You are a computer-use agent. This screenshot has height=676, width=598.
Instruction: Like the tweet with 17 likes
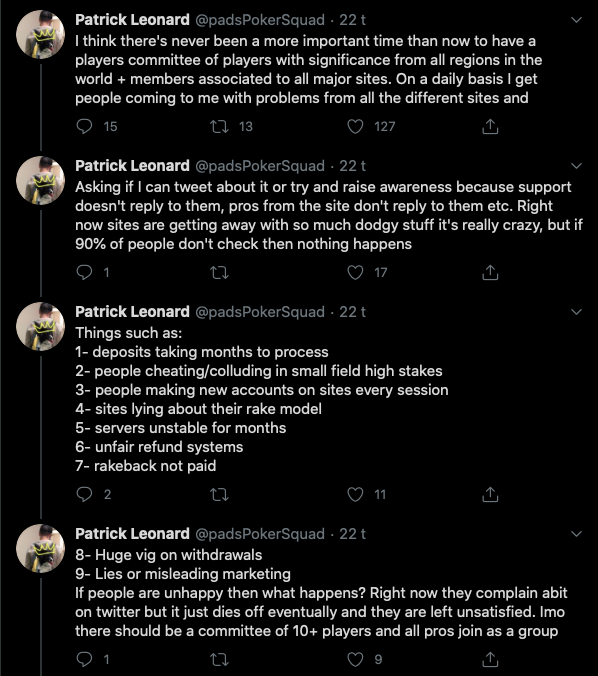355,272
